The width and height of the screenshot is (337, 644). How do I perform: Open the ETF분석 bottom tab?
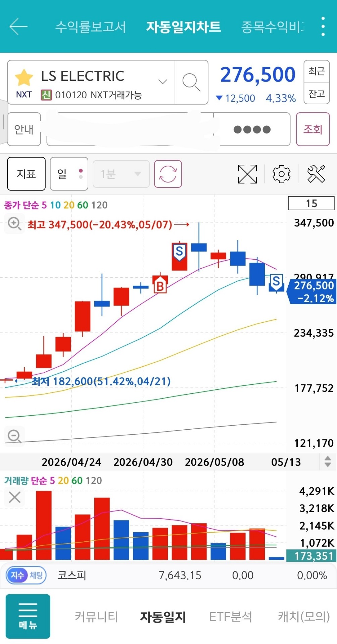pos(230,616)
